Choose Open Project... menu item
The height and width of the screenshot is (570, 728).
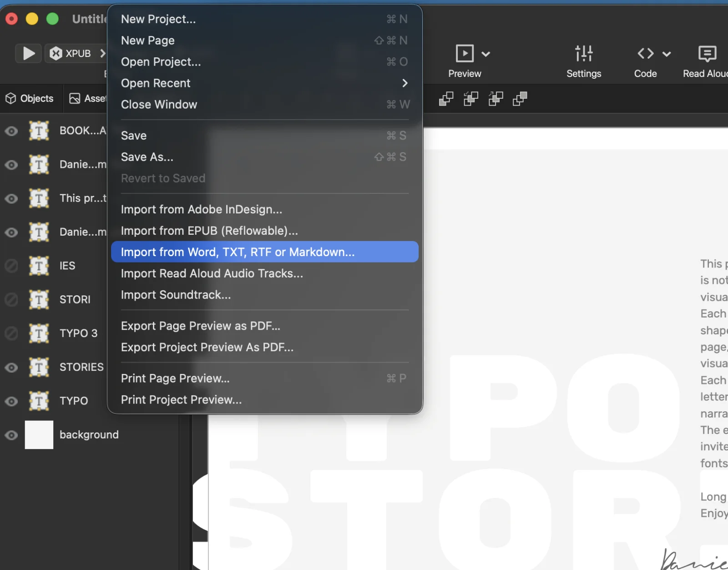[264, 62]
